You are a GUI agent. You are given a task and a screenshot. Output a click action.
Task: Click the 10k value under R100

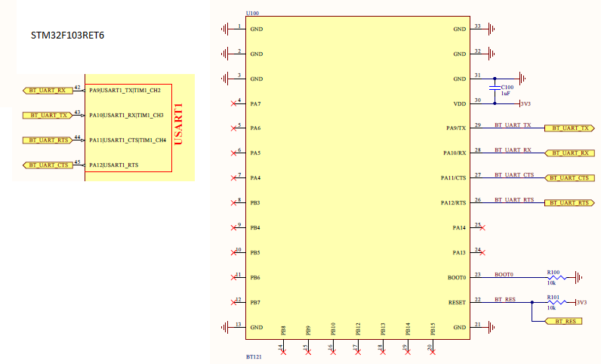click(x=551, y=283)
